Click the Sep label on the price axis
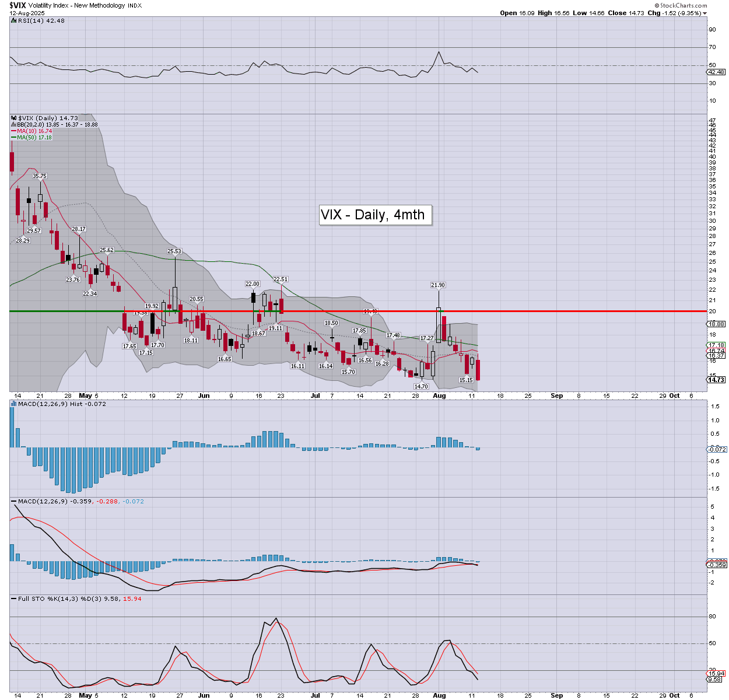 [x=557, y=395]
